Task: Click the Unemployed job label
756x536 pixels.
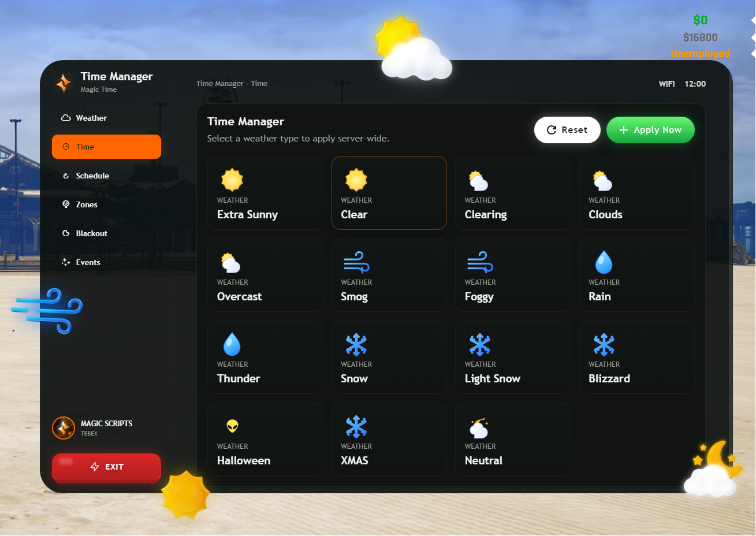Action: (701, 54)
